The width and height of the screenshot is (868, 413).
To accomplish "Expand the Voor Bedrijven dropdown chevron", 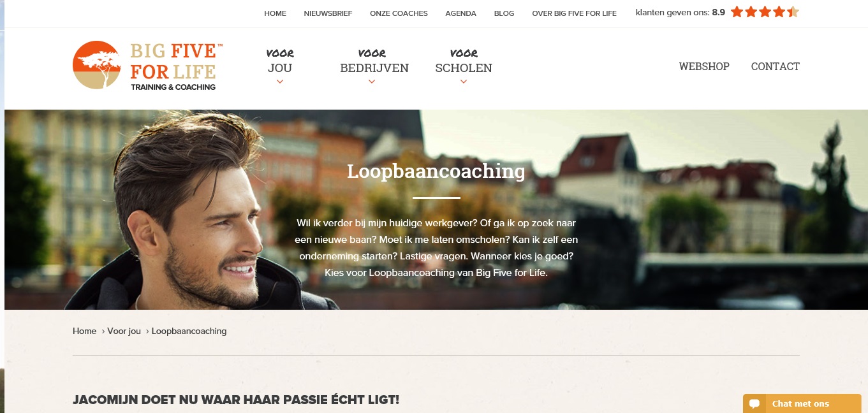I will coord(372,82).
